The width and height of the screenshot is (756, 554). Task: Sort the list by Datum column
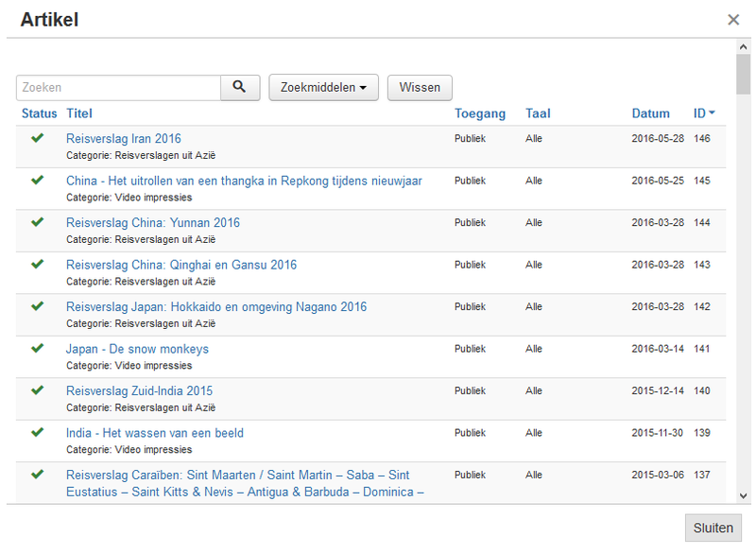point(650,113)
